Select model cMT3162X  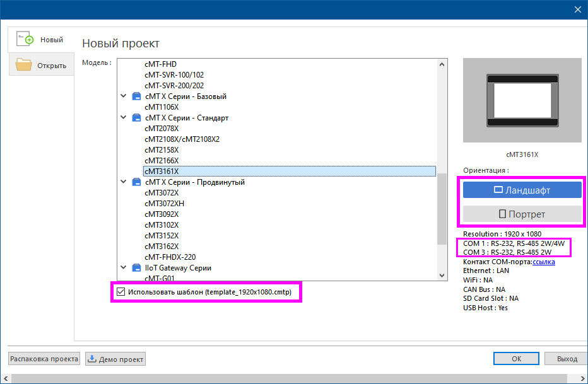[162, 247]
